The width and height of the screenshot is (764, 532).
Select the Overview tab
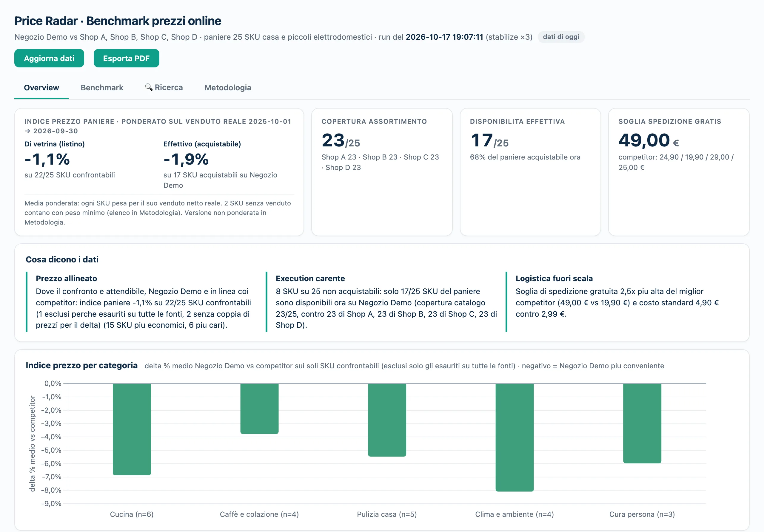click(41, 87)
